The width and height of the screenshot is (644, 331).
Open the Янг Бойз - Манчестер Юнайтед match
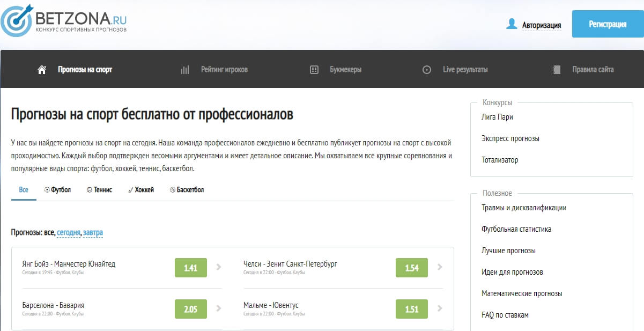point(69,264)
